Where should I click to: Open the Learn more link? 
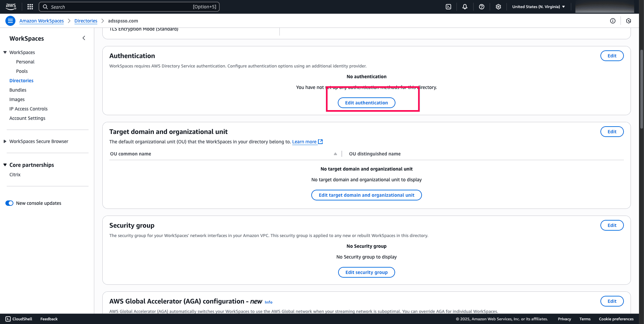coord(304,142)
